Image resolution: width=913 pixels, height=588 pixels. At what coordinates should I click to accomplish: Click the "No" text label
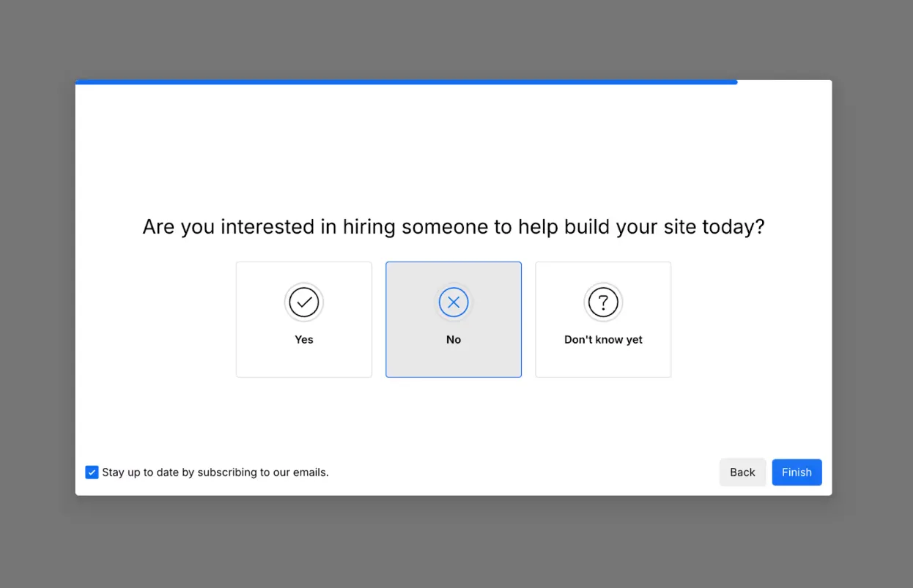[454, 340]
